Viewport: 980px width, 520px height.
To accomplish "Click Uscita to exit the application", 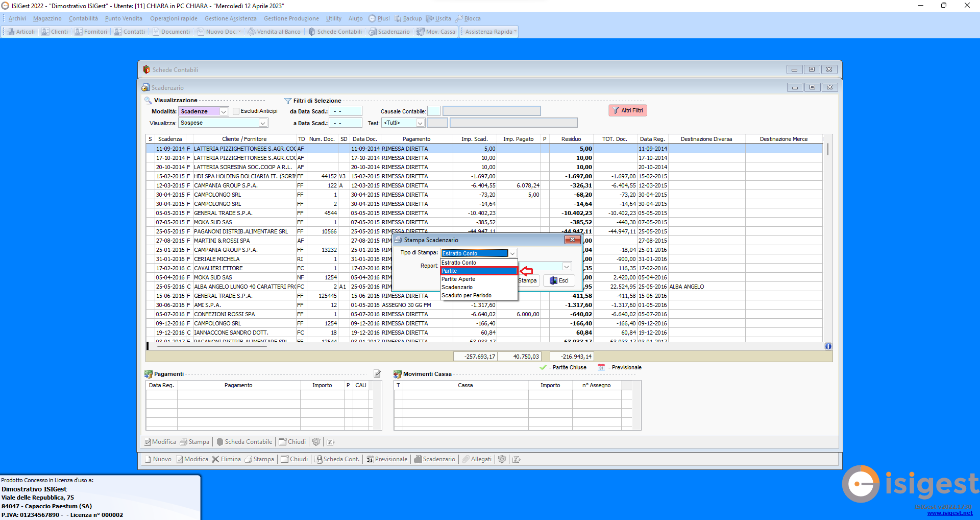I will point(439,18).
